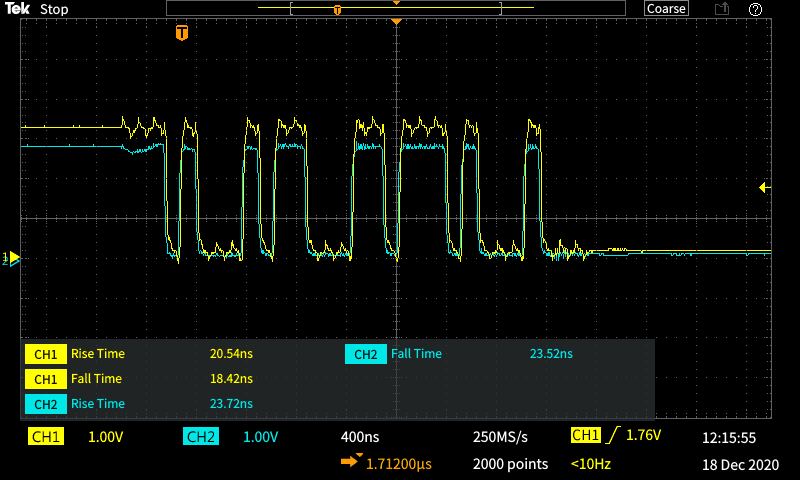The width and height of the screenshot is (800, 480).
Task: Click the orange center triangle atop graticule
Action: [397, 21]
